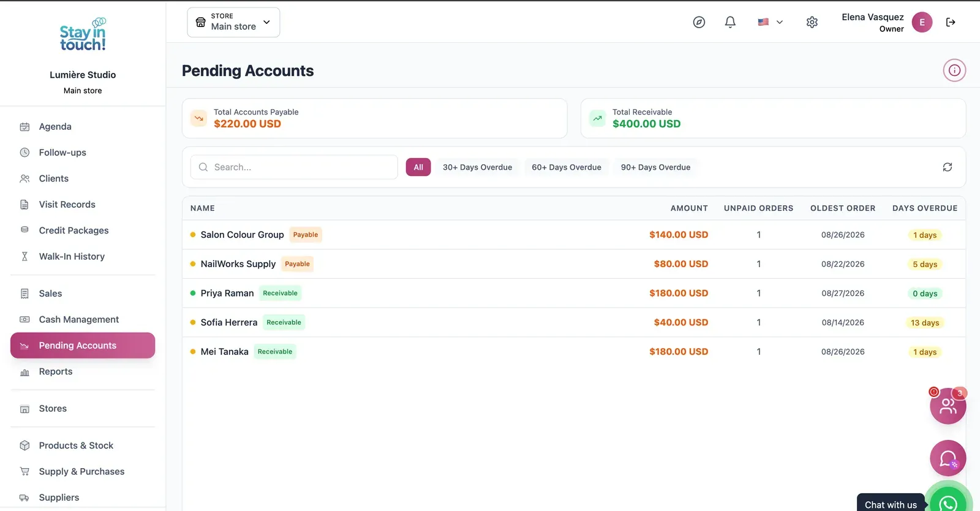Open the Salon Colour Group row
Screen dimensions: 980x511
pyautogui.click(x=574, y=235)
